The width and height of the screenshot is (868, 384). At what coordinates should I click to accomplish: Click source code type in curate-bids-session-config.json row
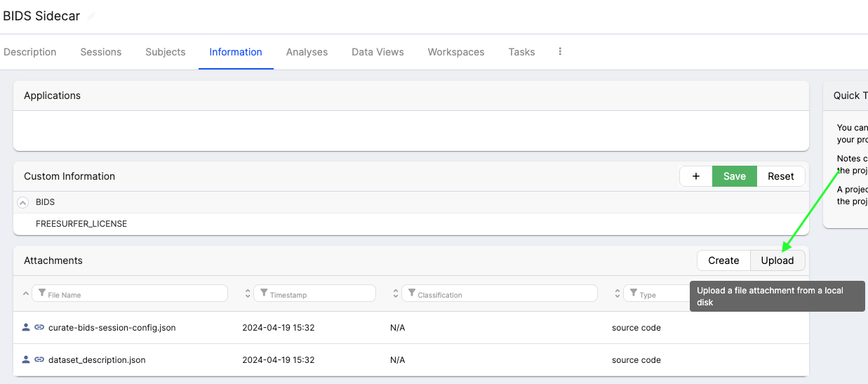coord(636,328)
